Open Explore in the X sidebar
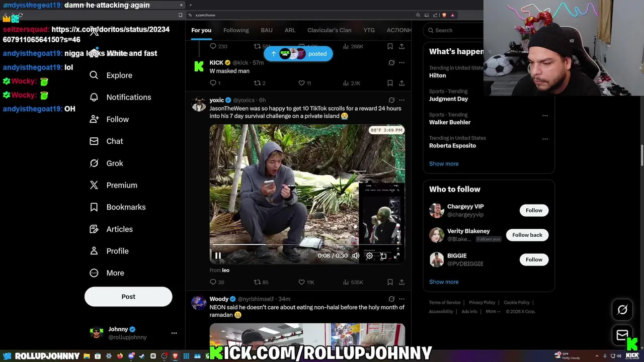Viewport: 644px width, 362px height. (x=111, y=75)
